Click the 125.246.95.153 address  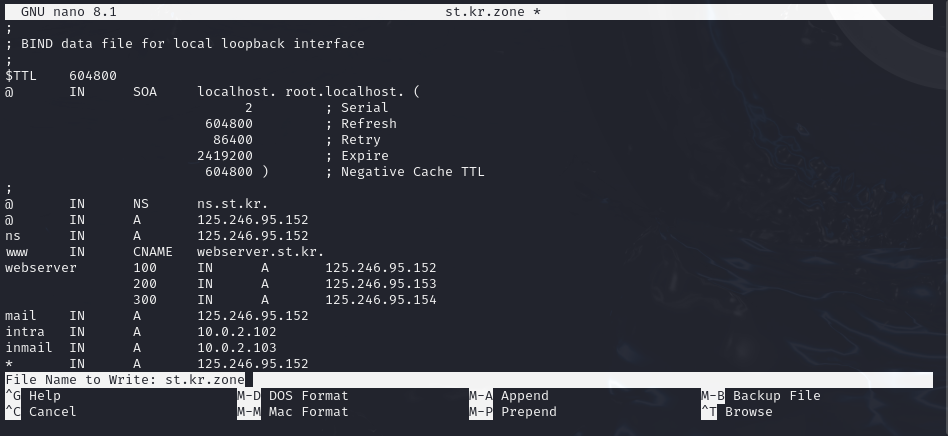pyautogui.click(x=381, y=284)
